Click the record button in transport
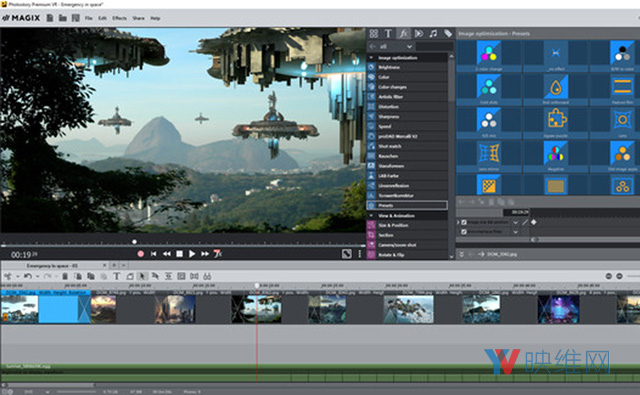Viewport: 640px width, 395px height. 141,254
